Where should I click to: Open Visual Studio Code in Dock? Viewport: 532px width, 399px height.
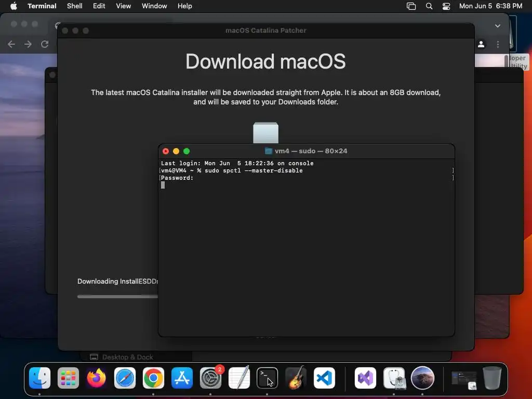click(324, 378)
